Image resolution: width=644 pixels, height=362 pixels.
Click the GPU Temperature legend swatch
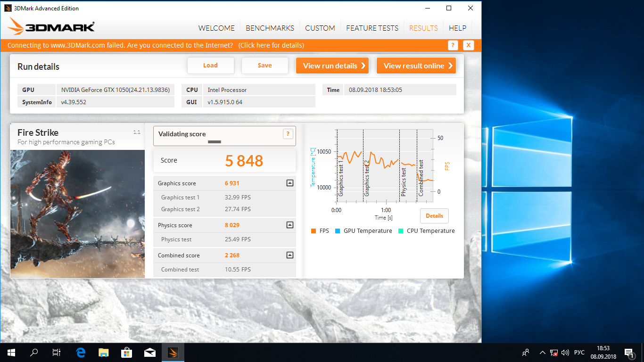[338, 231]
